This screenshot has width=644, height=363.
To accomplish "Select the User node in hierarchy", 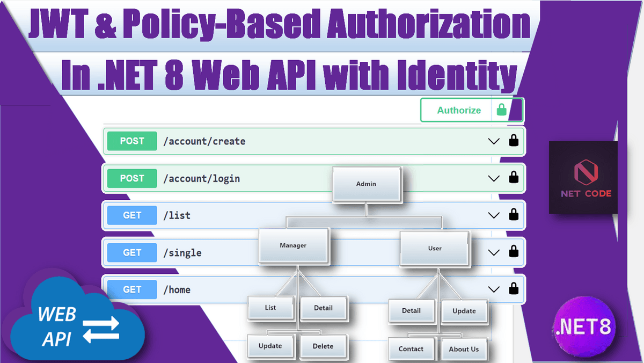I will coord(435,248).
